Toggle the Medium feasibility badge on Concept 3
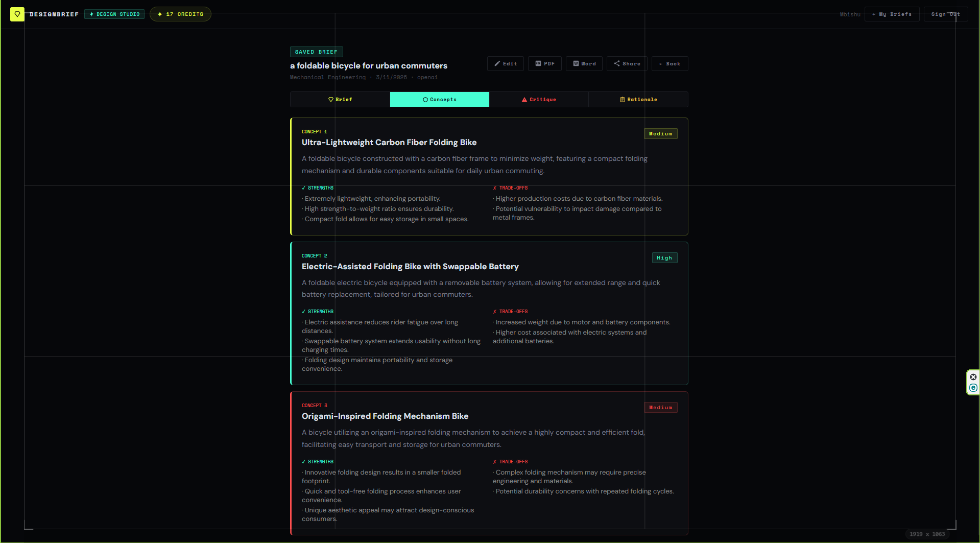 pos(660,407)
